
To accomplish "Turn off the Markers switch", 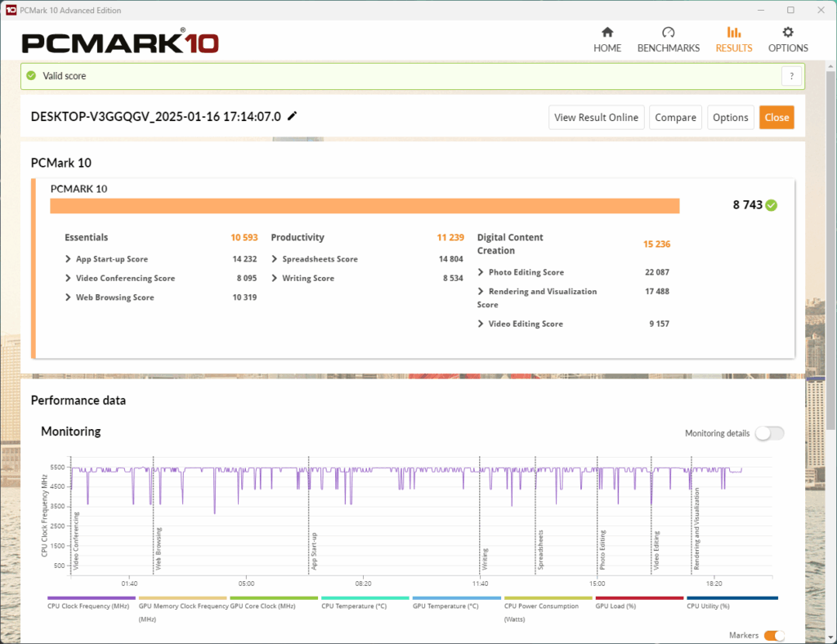I will point(774,635).
